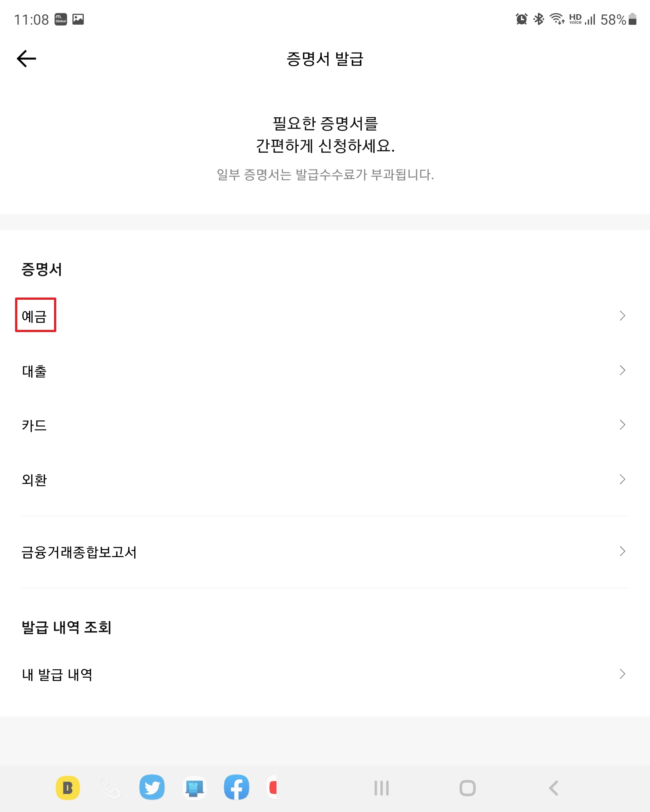View 내 발급 내역 issuance history

(57, 674)
